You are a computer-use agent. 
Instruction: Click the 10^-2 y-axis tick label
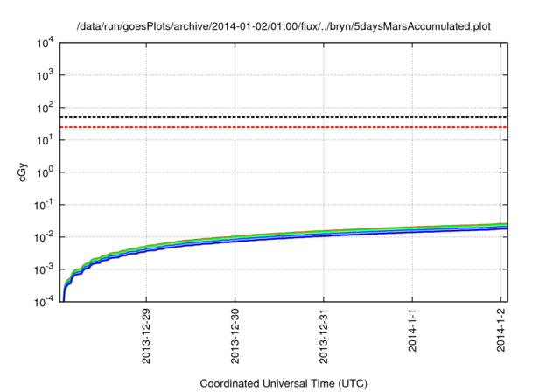tap(44, 237)
